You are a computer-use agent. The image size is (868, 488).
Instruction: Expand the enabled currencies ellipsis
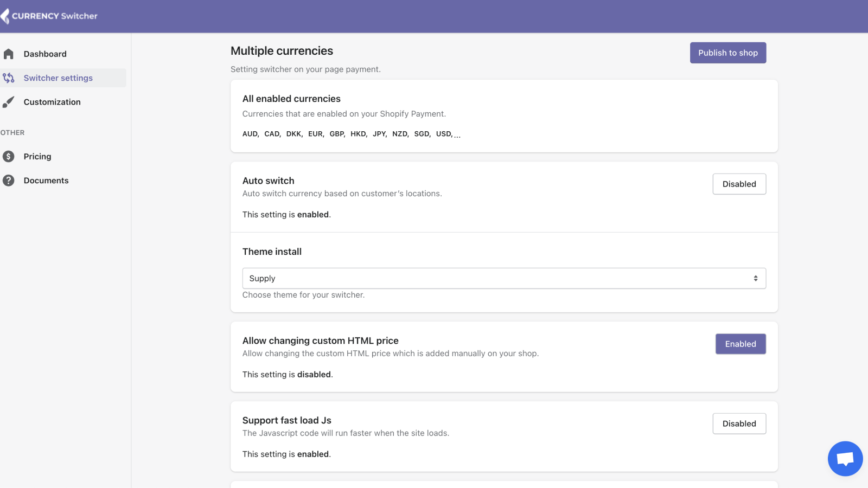457,135
